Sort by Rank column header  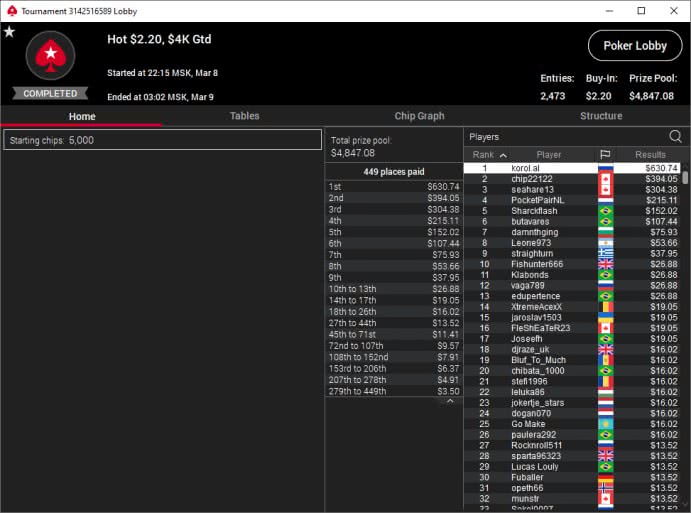point(483,155)
